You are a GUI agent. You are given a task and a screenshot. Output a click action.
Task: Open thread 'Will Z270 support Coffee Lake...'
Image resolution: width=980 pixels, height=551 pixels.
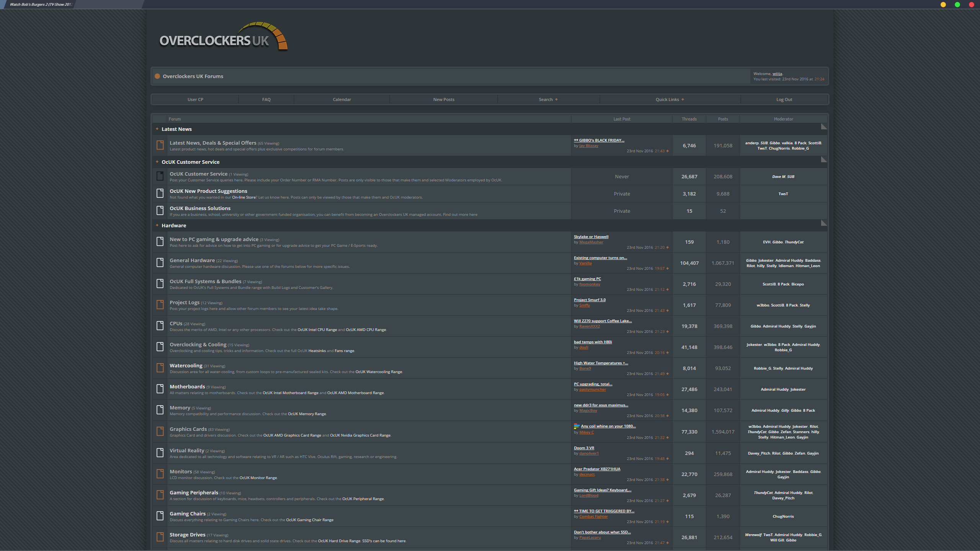pyautogui.click(x=603, y=321)
